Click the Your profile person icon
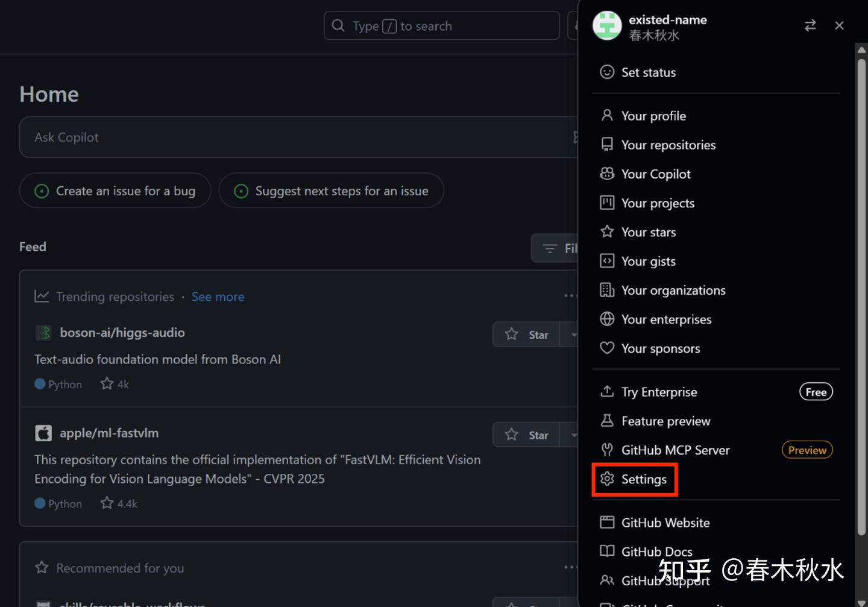 (607, 115)
